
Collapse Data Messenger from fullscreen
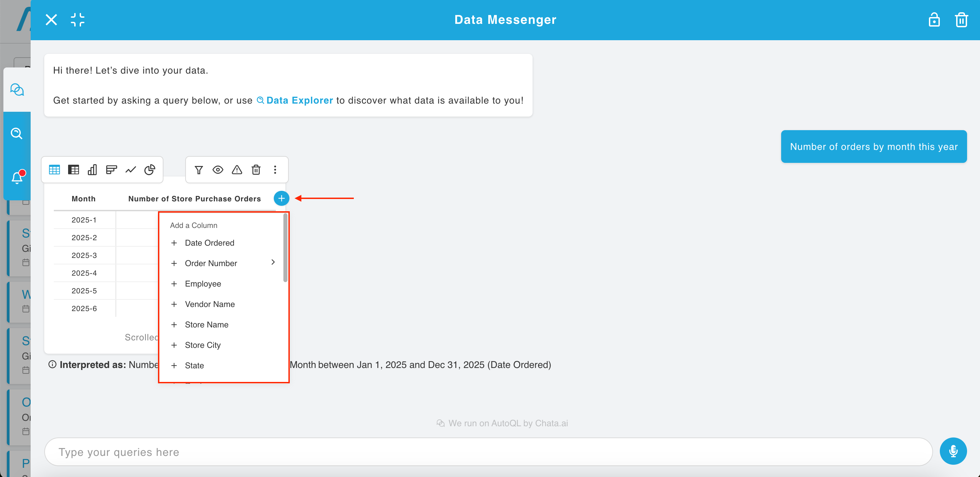(78, 20)
